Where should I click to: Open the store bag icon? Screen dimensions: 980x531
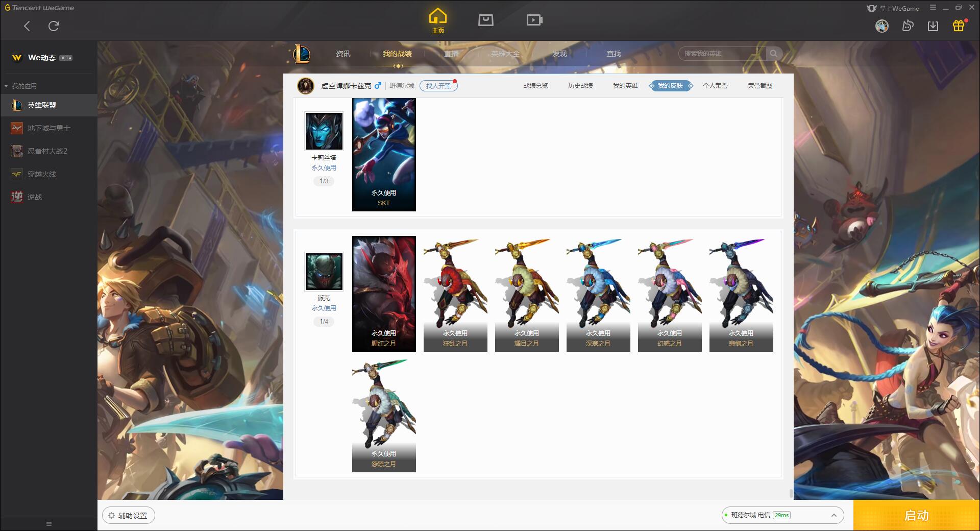point(486,20)
